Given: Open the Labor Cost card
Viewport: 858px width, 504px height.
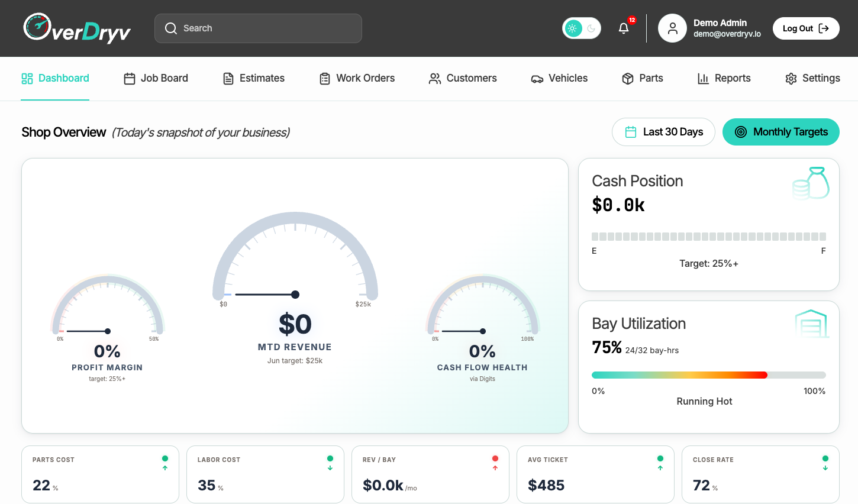Looking at the screenshot, I should click(x=265, y=474).
